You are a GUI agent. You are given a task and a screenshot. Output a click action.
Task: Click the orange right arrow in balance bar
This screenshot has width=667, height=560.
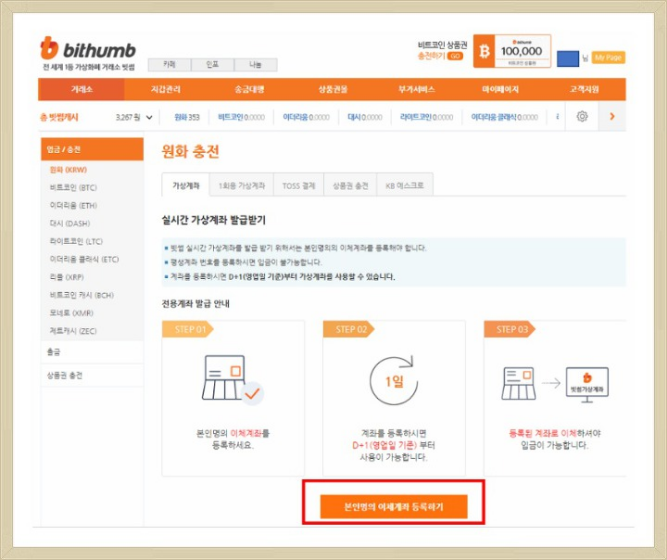(612, 116)
